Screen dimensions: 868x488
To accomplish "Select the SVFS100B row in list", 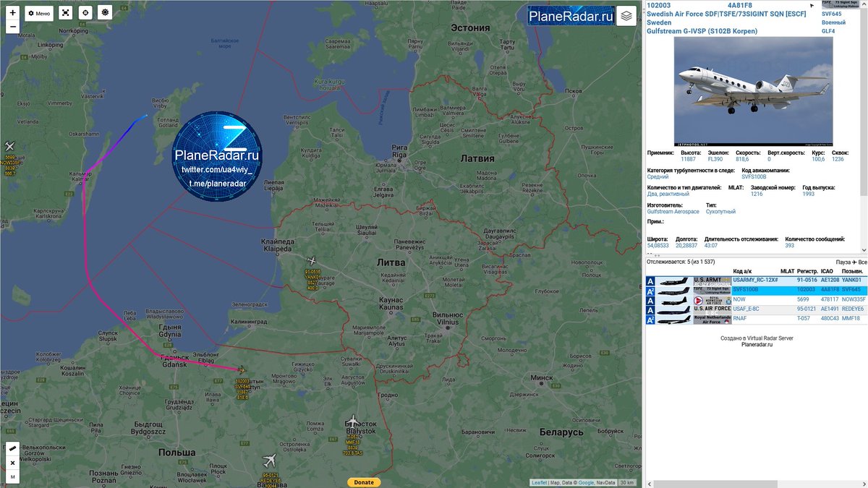I will pyautogui.click(x=757, y=290).
